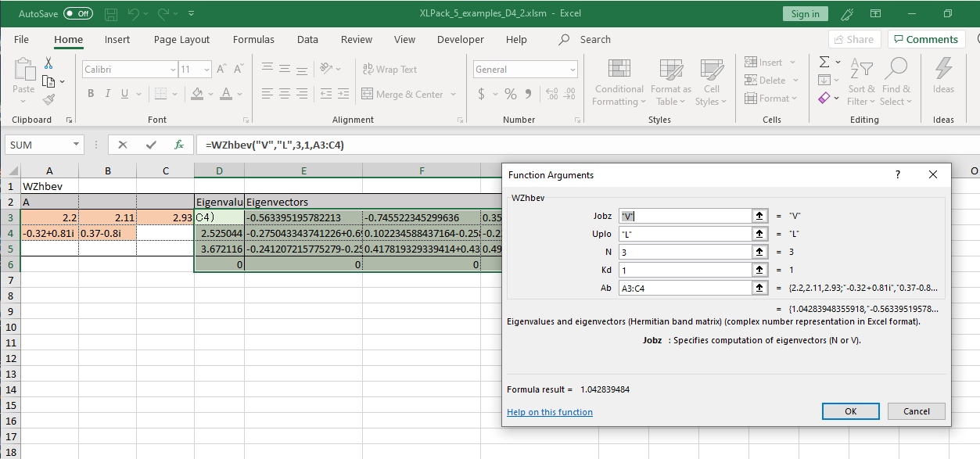Open Format as Table gallery

[671, 82]
